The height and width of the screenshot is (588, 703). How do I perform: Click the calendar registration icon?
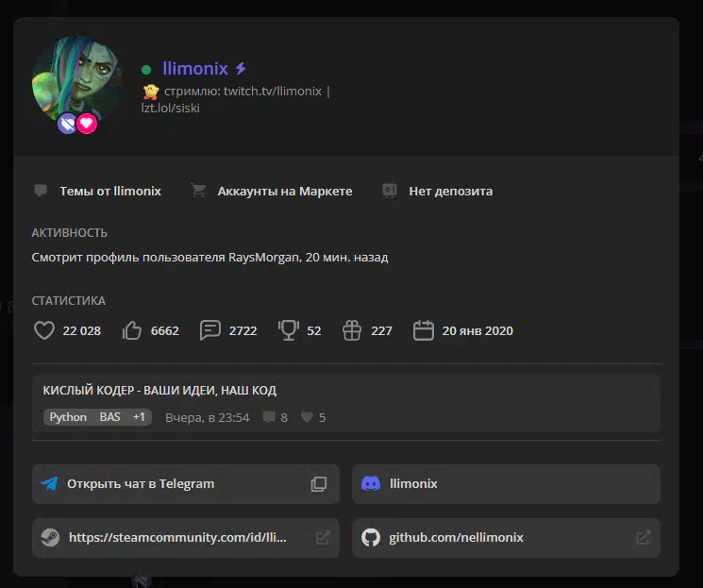(424, 330)
